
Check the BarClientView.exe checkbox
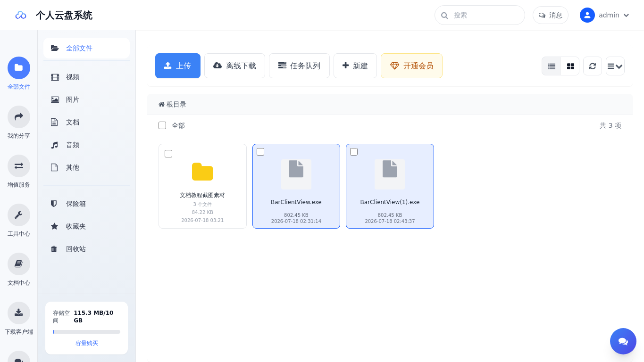click(260, 152)
